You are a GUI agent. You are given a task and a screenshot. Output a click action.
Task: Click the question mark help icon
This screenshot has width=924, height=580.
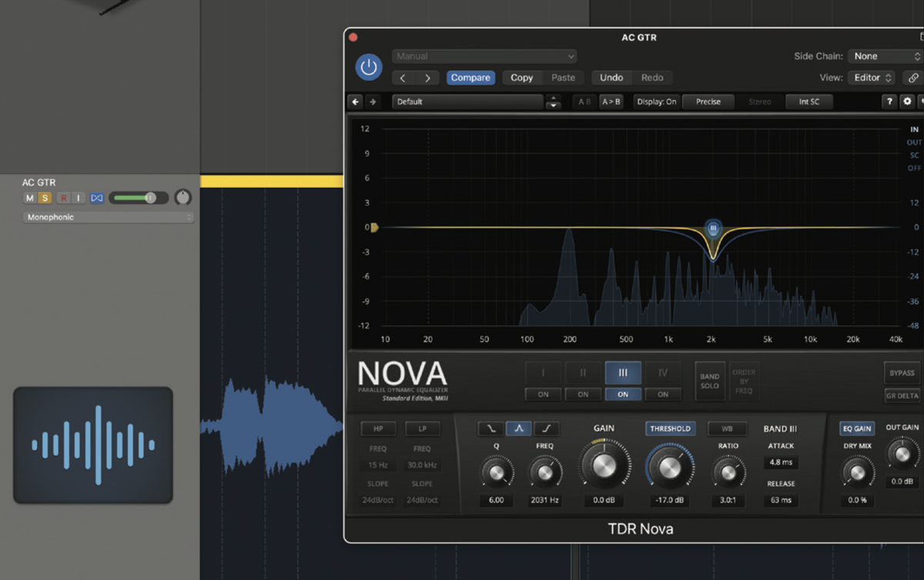pos(889,101)
